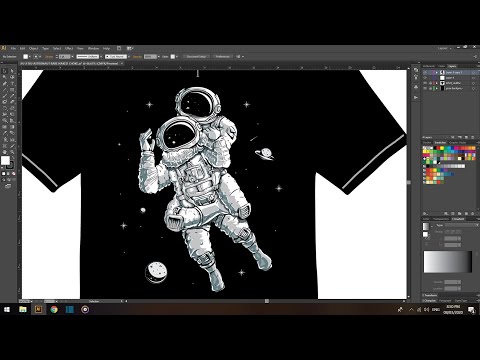Select the Lasso tool
Screen dimensions: 480x360
coord(12,77)
